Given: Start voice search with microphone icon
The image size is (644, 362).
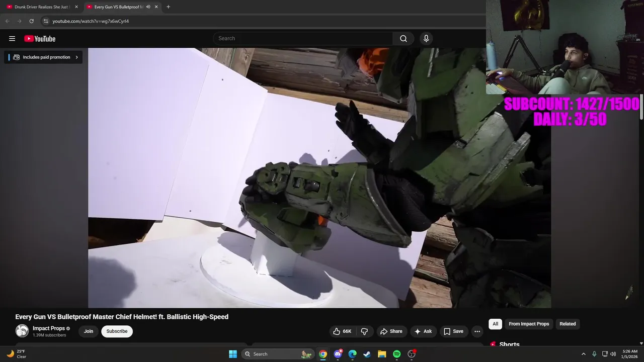Looking at the screenshot, I should [x=426, y=39].
